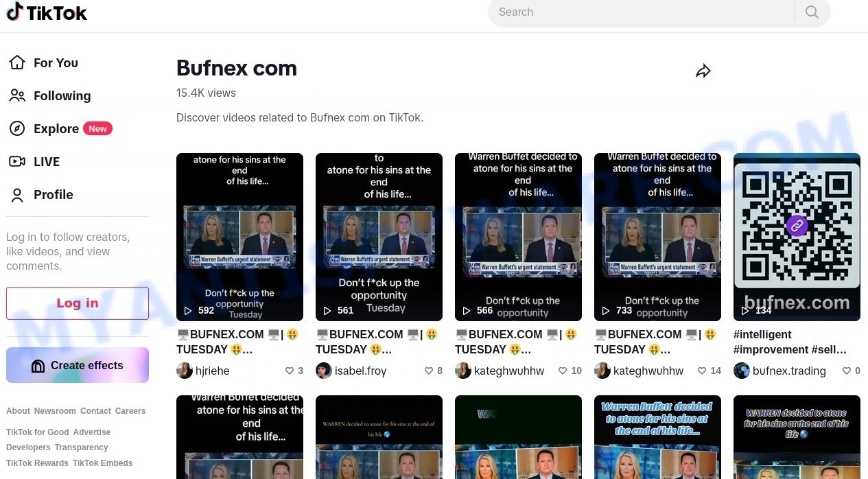Screen dimensions: 868x479
Task: Open the isabel.froy username link
Action: (x=360, y=371)
